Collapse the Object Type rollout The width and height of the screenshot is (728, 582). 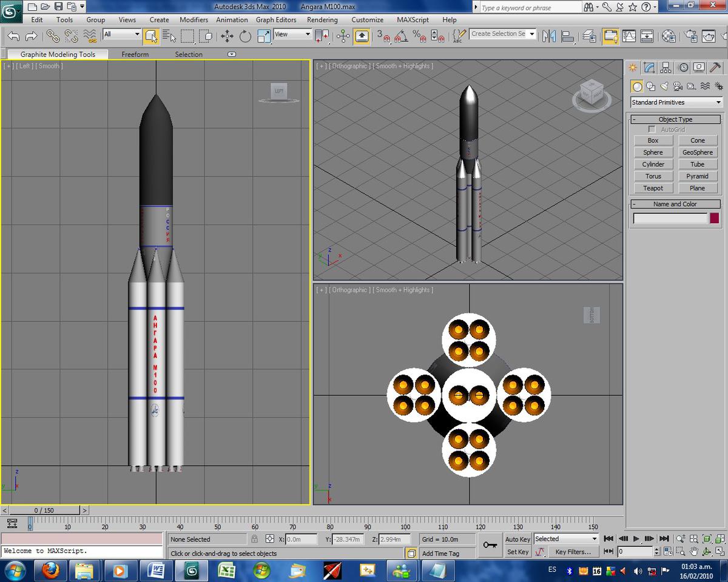click(x=676, y=119)
